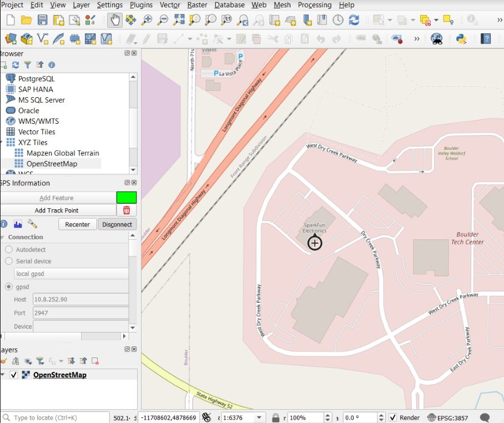504x423 pixels.
Task: Toggle the OpenStreetMap layer visibility checkbox
Action: point(13,375)
